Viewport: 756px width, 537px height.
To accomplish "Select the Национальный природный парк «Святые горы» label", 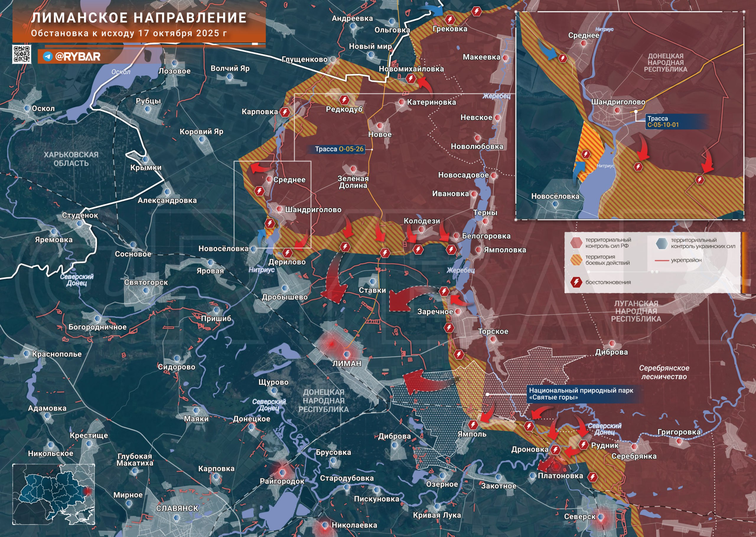I will 581,394.
